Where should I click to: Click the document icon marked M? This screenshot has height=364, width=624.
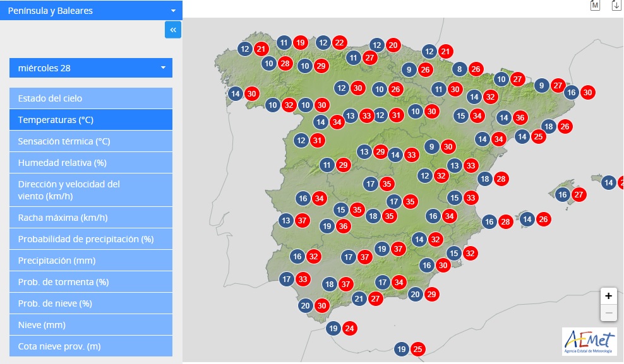click(x=595, y=6)
